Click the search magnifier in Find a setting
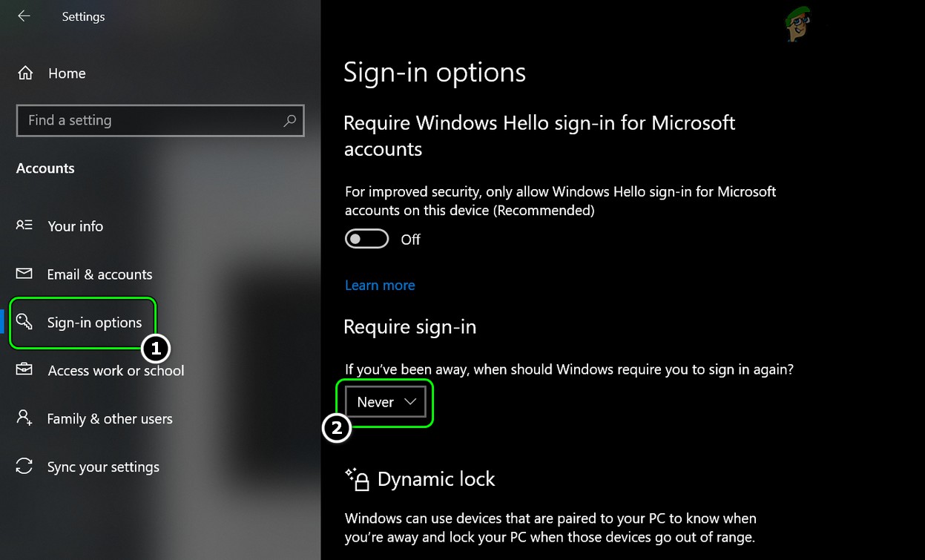 pyautogui.click(x=290, y=119)
